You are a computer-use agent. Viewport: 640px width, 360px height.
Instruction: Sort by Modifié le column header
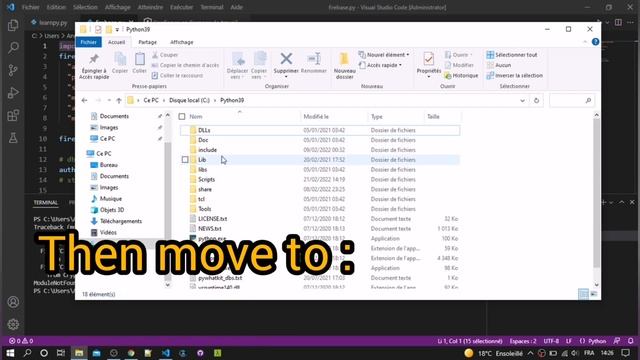pos(333,117)
